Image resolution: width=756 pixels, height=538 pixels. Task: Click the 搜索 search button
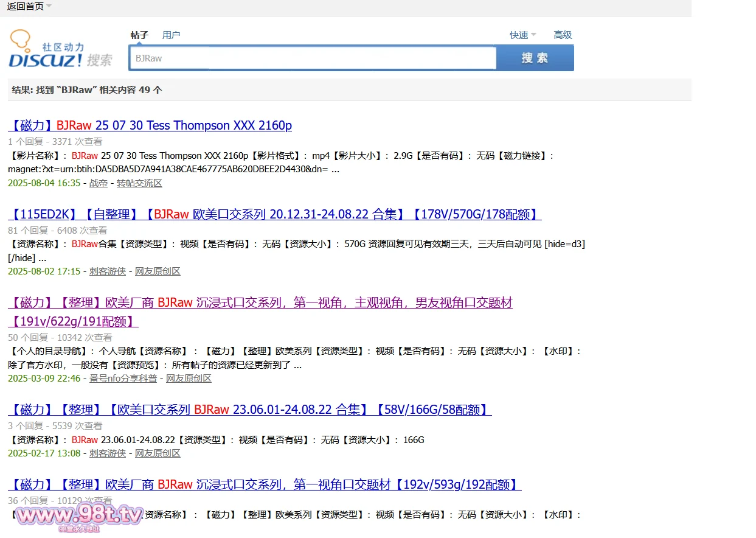535,58
